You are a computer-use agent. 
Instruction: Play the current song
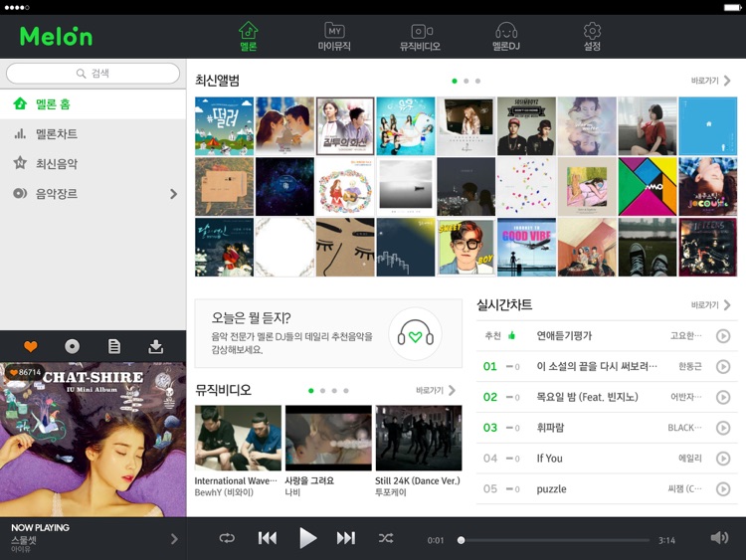(307, 538)
